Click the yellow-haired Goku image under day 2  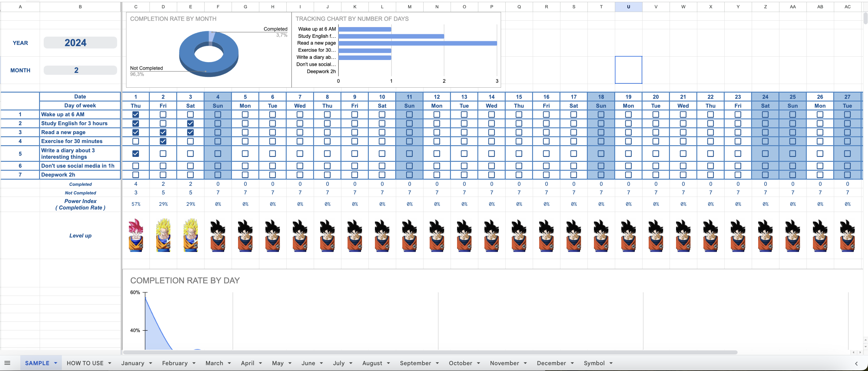(x=163, y=236)
